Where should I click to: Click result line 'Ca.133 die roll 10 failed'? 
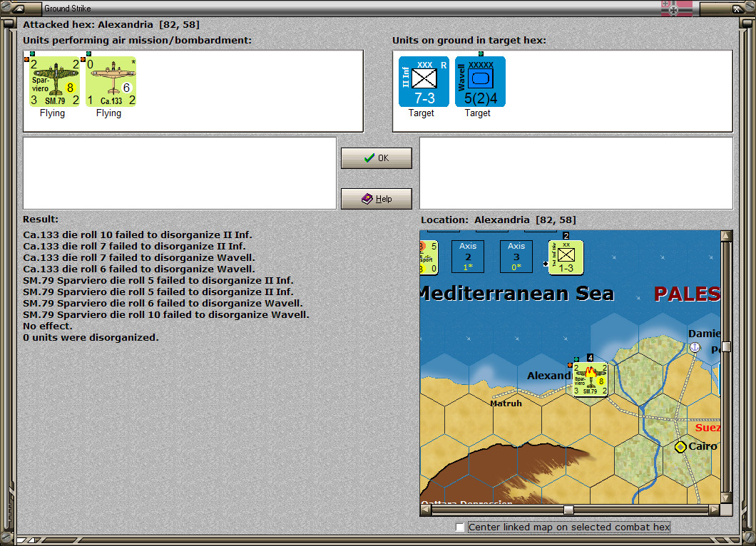coord(138,235)
